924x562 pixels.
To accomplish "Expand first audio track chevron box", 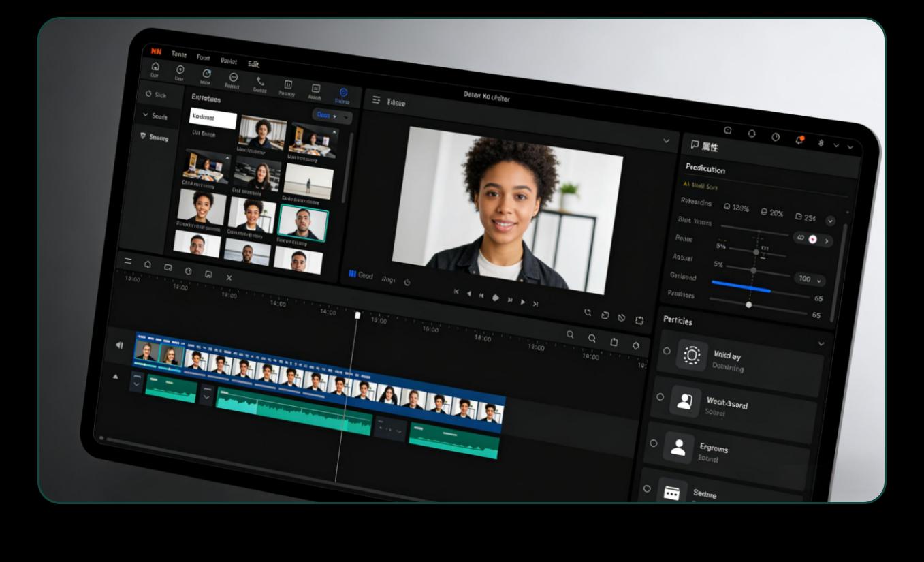I will click(137, 381).
